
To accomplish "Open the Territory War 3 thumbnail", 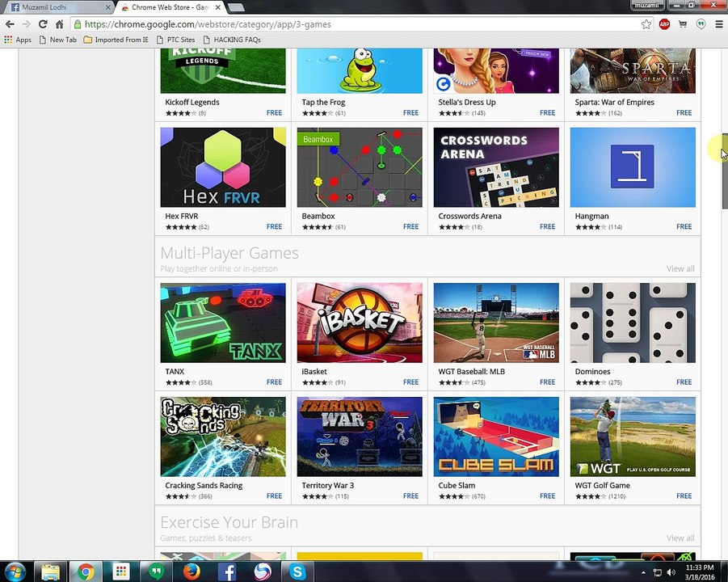I will (360, 436).
